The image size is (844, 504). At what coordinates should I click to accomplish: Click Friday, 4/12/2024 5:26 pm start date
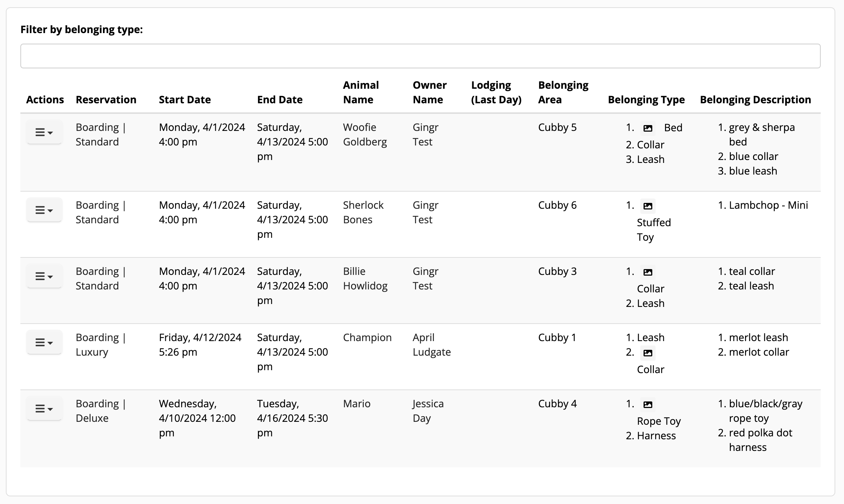tap(200, 345)
